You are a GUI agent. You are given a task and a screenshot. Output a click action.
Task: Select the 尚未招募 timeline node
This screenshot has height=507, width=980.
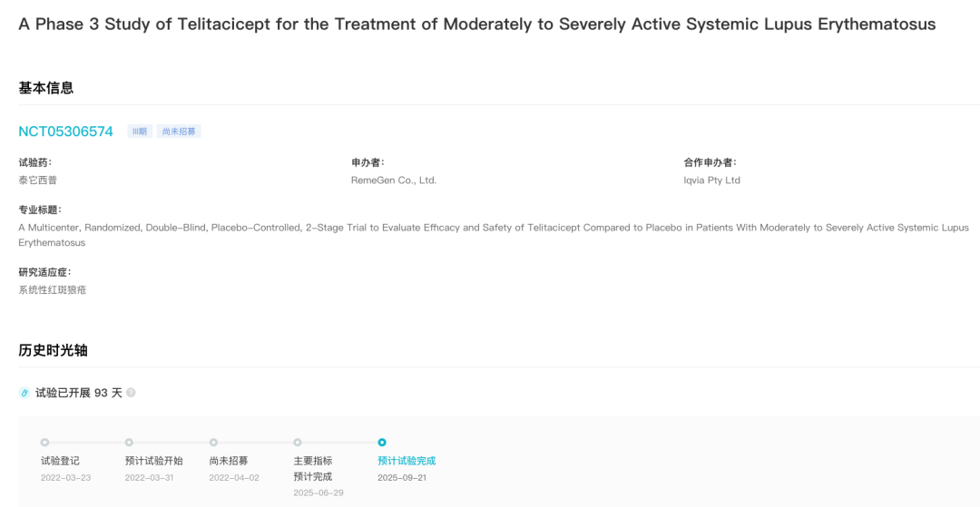213,442
